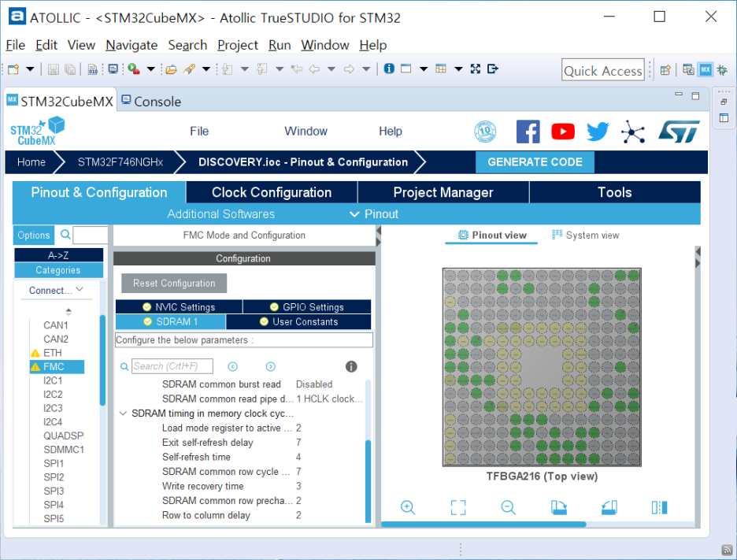737x560 pixels.
Task: Collapse SDRAM timing in memory clock group
Action: click(x=123, y=414)
